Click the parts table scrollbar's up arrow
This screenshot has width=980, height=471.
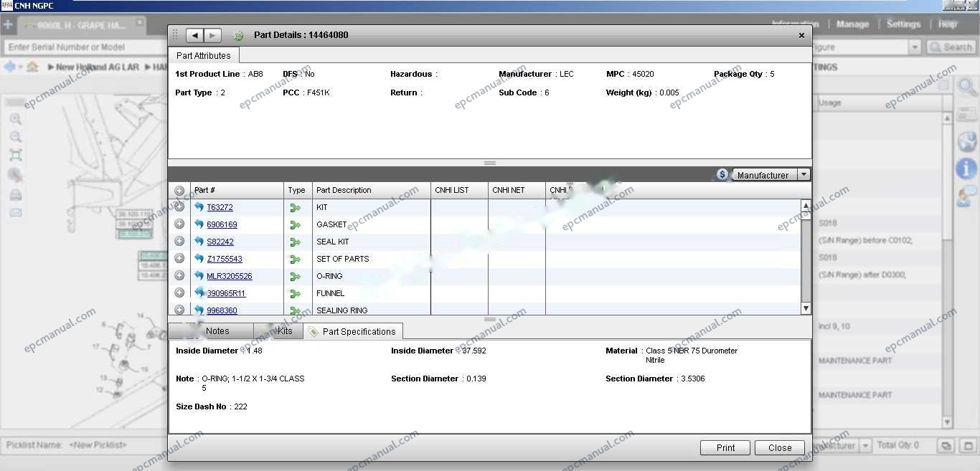pyautogui.click(x=806, y=206)
